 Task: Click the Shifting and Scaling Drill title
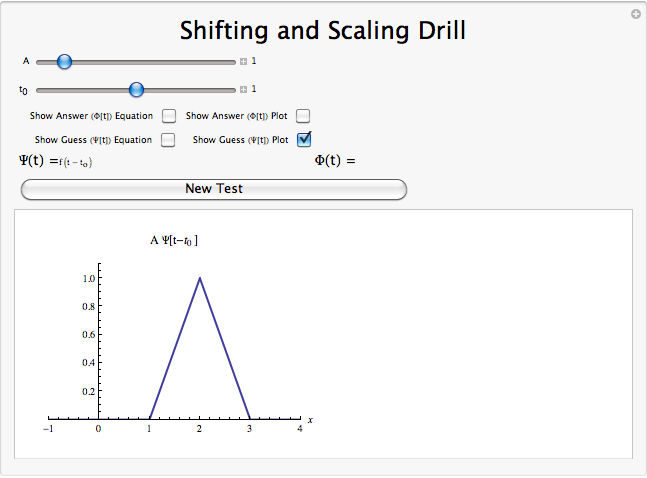323,31
